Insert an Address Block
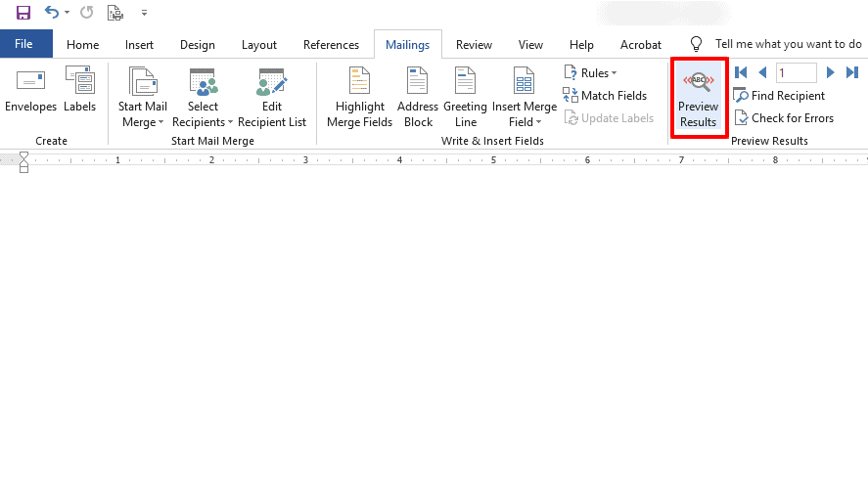868x483 pixels. [418, 98]
